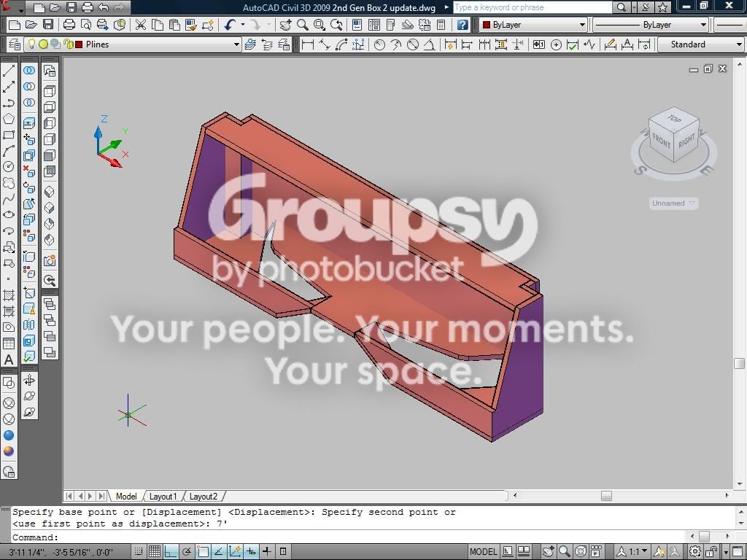Click the FRONT face of ViewCube
The height and width of the screenshot is (560, 747).
[661, 141]
